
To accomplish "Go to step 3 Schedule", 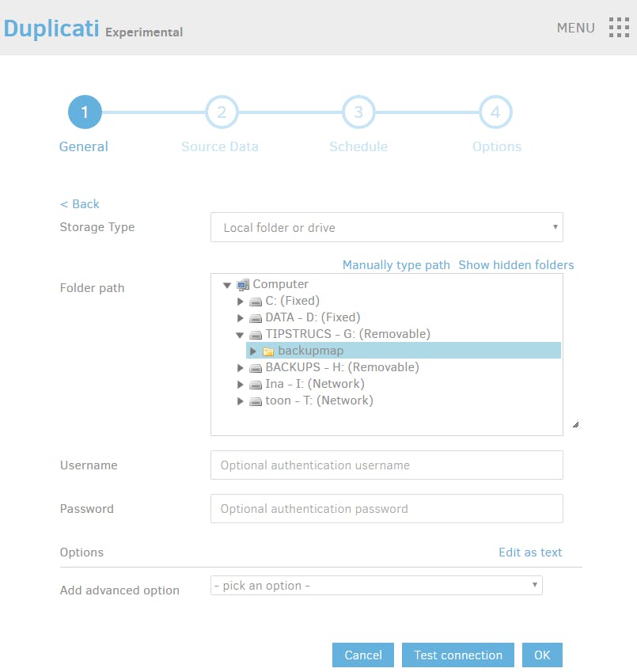I will pyautogui.click(x=358, y=112).
